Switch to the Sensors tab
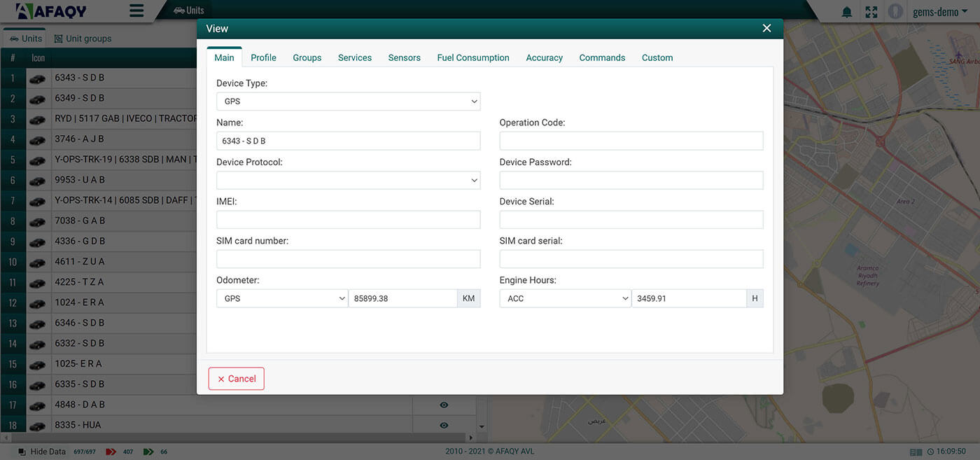The height and width of the screenshot is (460, 980). coord(405,57)
